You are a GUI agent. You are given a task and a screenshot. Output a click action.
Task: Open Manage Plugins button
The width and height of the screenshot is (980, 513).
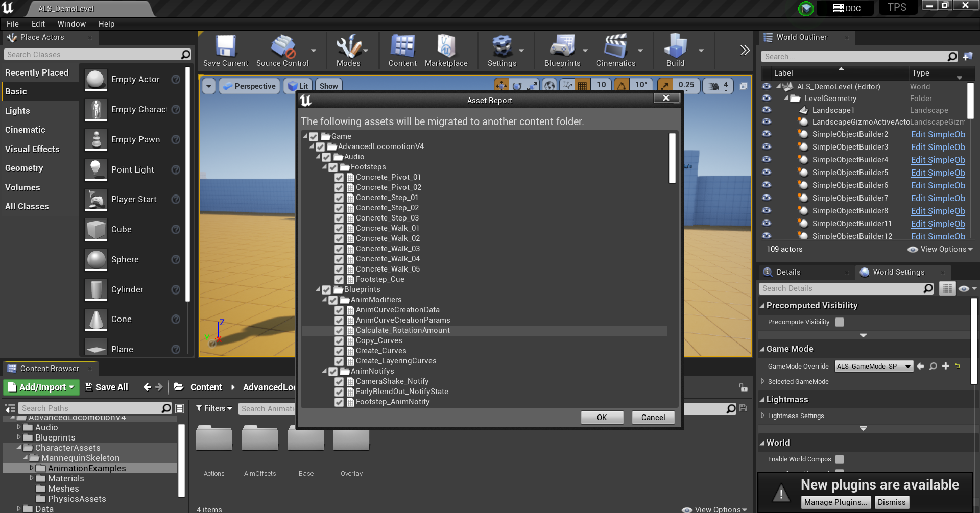point(835,502)
